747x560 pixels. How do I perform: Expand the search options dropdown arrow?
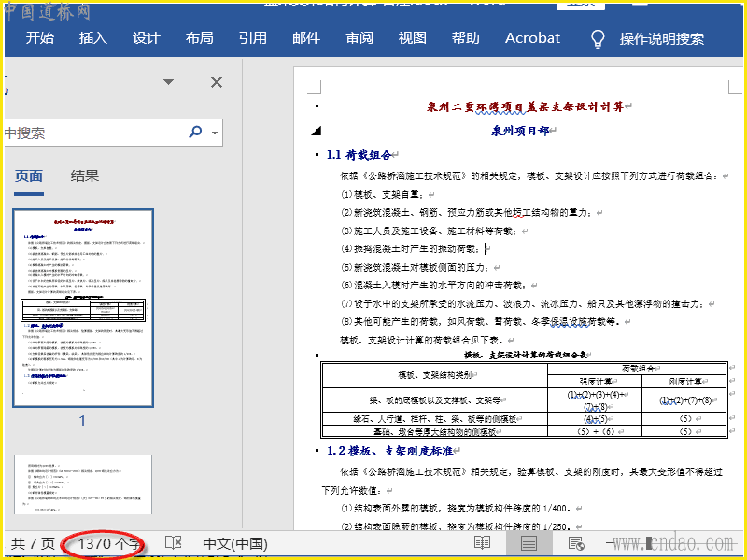(215, 133)
